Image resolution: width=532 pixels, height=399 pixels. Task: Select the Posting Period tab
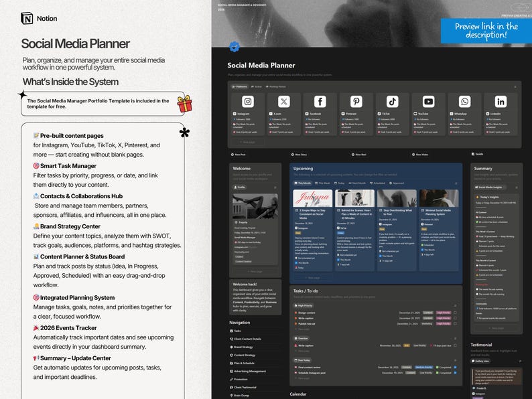point(276,87)
